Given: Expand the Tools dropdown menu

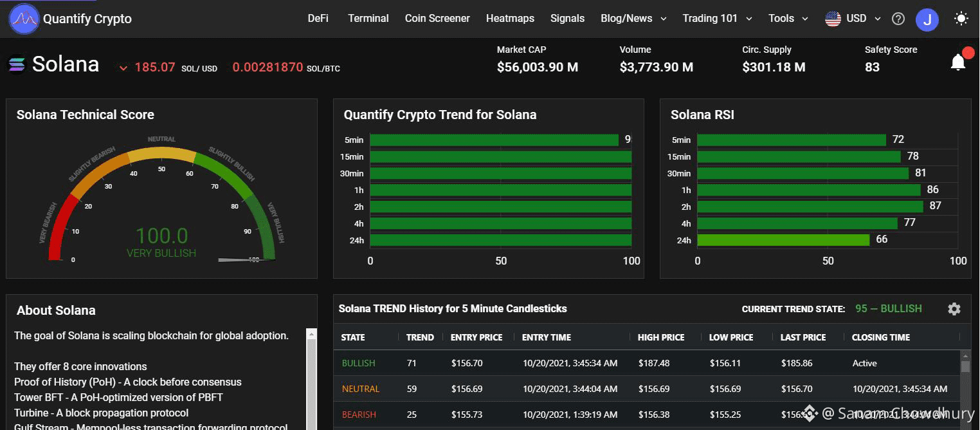Looking at the screenshot, I should 788,18.
